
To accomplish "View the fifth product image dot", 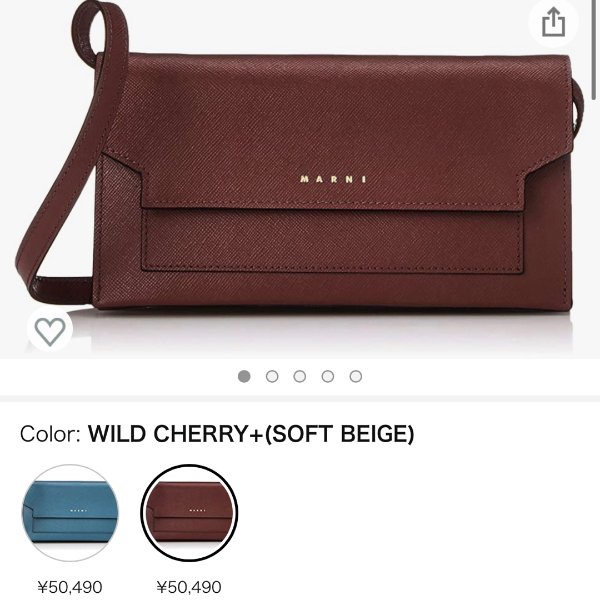I will point(355,377).
